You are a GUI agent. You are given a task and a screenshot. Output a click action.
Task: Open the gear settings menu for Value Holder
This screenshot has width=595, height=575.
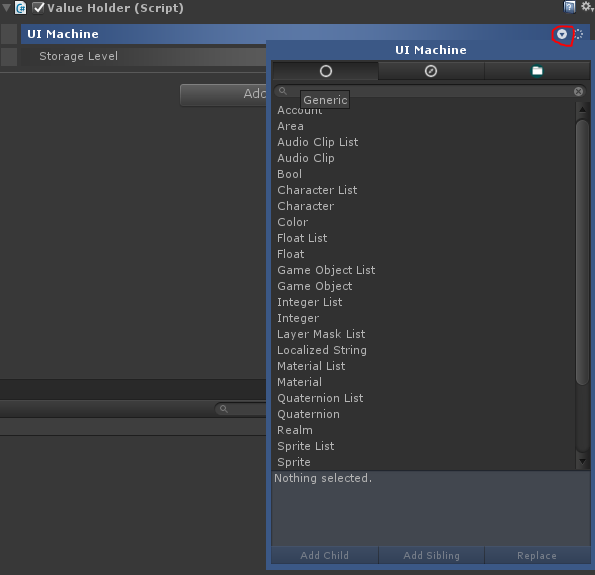587,6
